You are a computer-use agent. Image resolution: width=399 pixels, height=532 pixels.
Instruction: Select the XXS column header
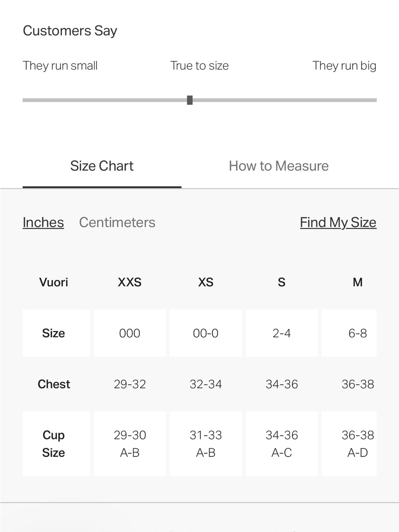(130, 282)
